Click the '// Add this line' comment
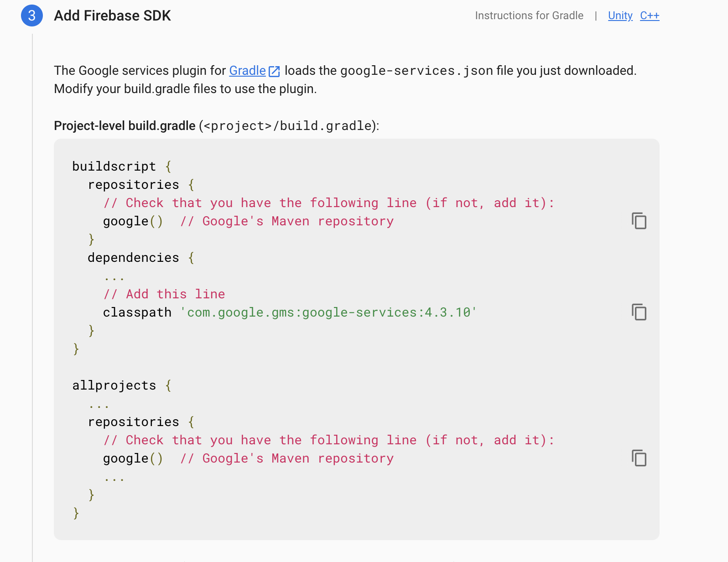 point(164,294)
